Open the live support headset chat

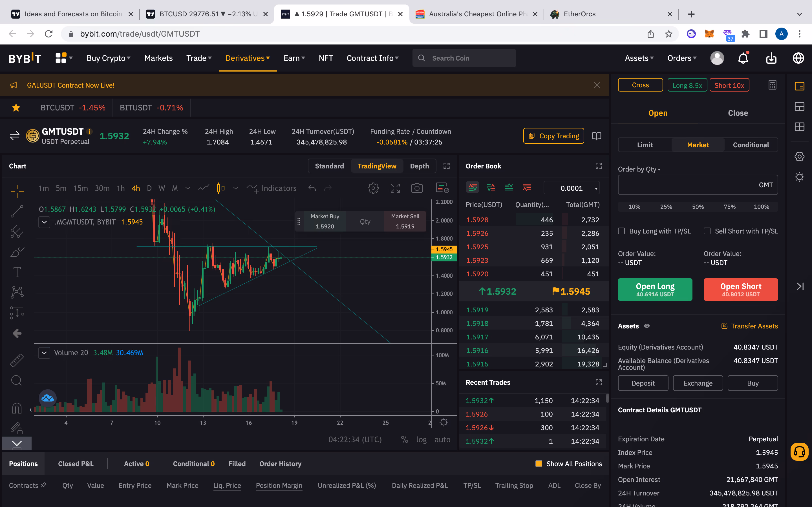coord(800,452)
